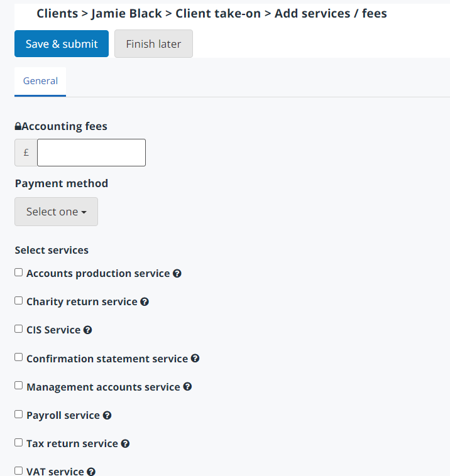The height and width of the screenshot is (476, 450).
Task: Open the Payment method dropdown
Action: 56,212
